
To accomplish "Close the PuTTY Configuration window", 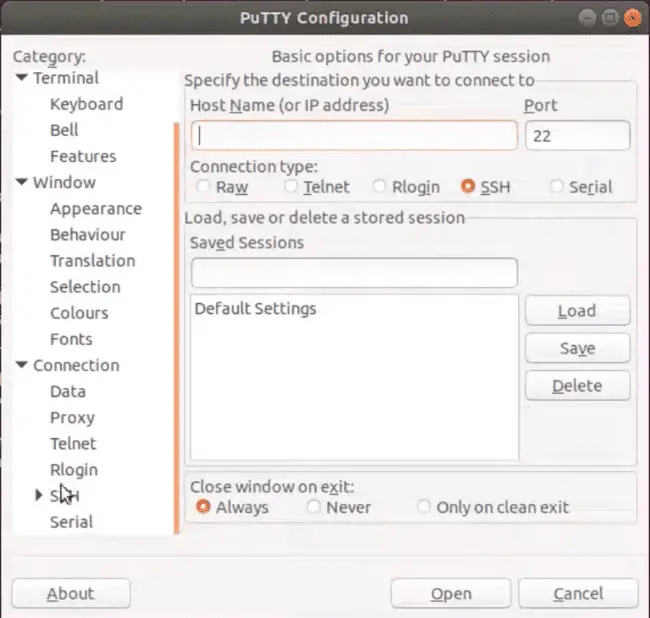I will click(633, 18).
